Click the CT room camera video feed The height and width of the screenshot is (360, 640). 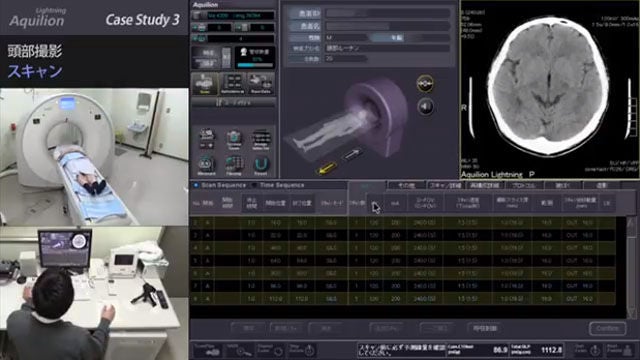tap(94, 157)
